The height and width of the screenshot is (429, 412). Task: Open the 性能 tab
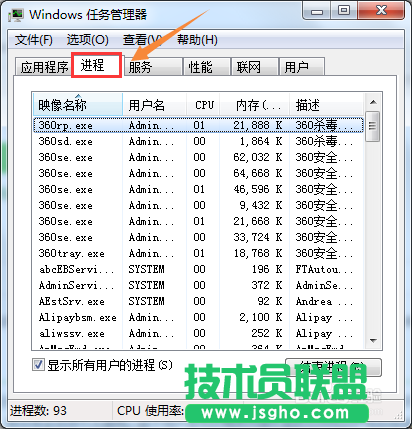(207, 67)
